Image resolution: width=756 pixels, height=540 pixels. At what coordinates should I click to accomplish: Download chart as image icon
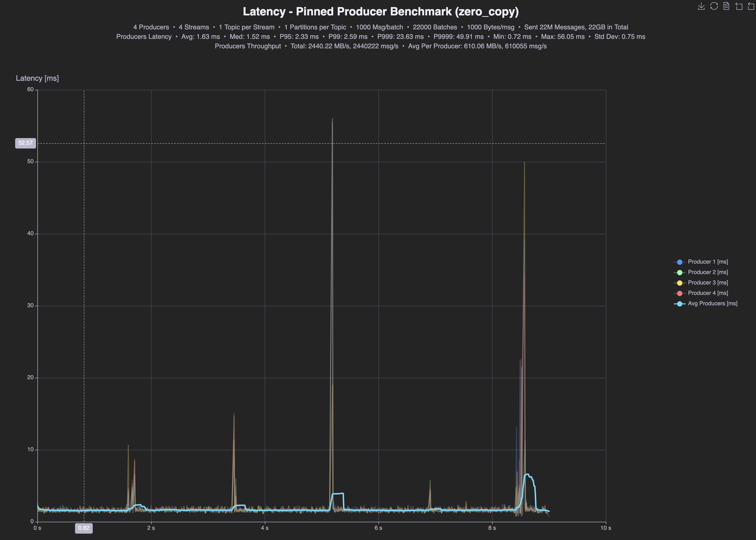coord(701,6)
